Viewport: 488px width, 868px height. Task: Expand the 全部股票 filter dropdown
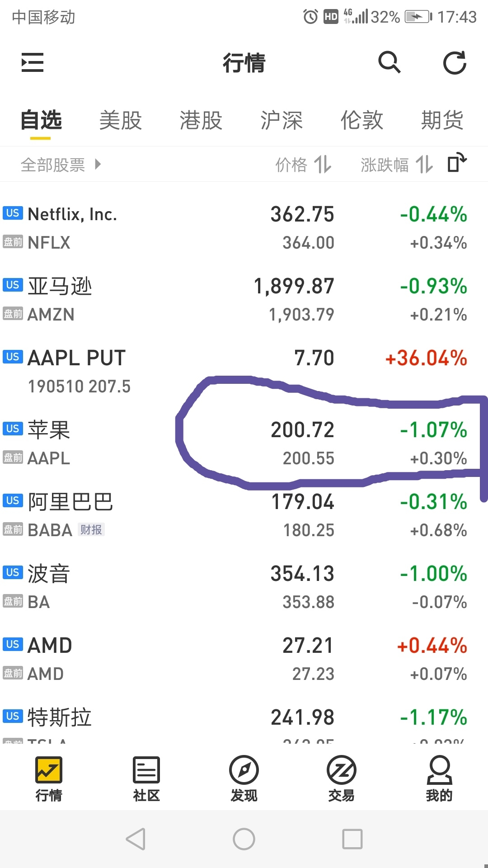pyautogui.click(x=61, y=165)
